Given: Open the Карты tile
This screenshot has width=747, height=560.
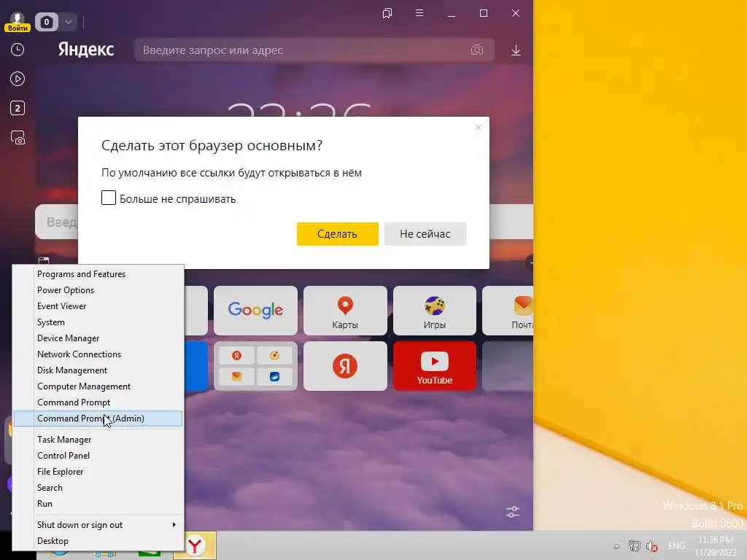Looking at the screenshot, I should 345,311.
